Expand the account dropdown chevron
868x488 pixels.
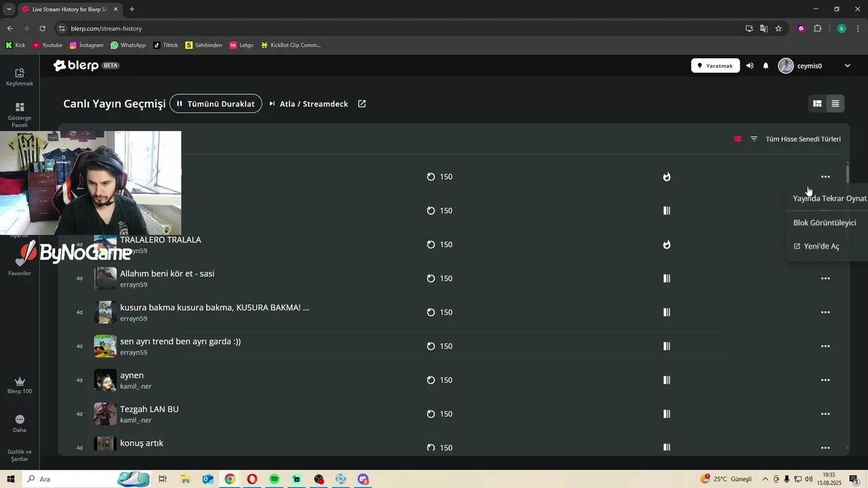(847, 66)
